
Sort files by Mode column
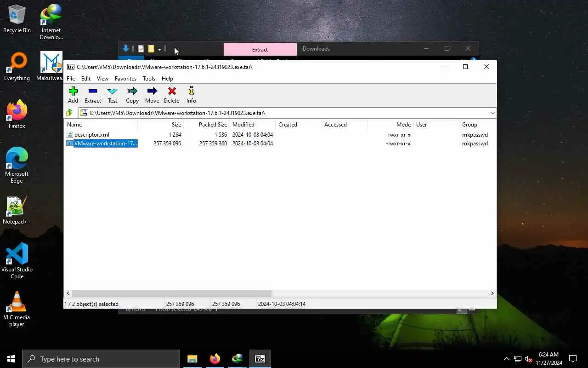click(390, 125)
